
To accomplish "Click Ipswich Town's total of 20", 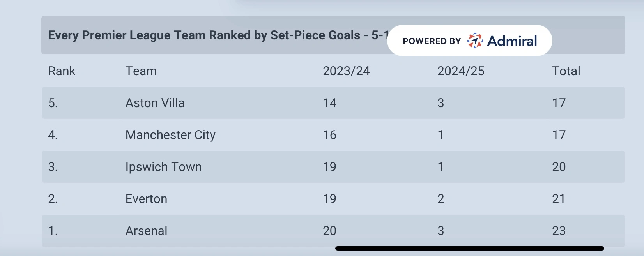I will point(559,167).
